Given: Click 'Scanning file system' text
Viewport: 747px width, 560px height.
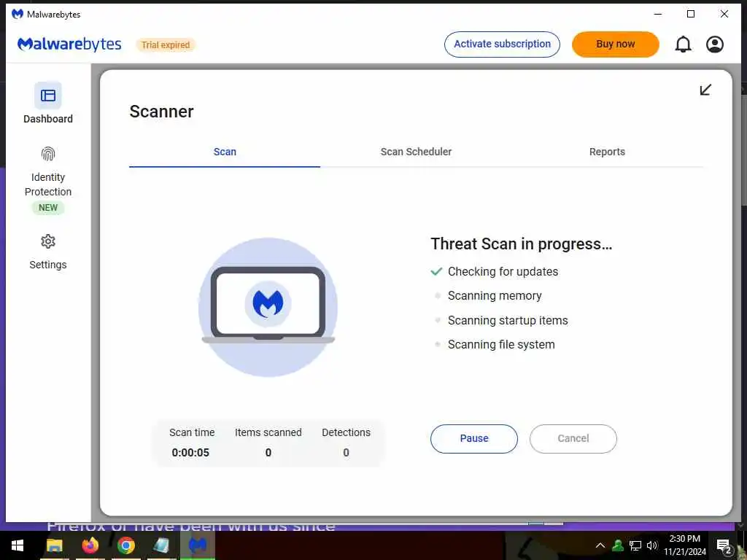Looking at the screenshot, I should (x=501, y=345).
